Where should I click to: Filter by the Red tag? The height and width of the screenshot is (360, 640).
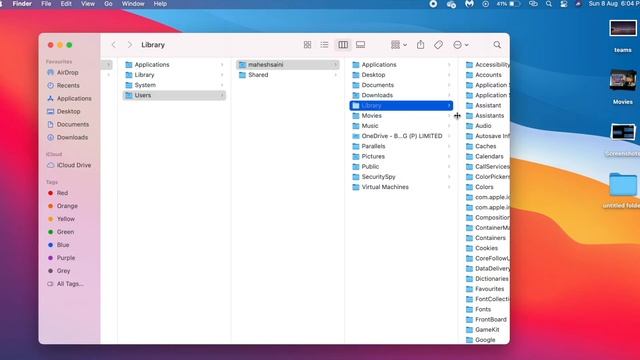coord(58,193)
